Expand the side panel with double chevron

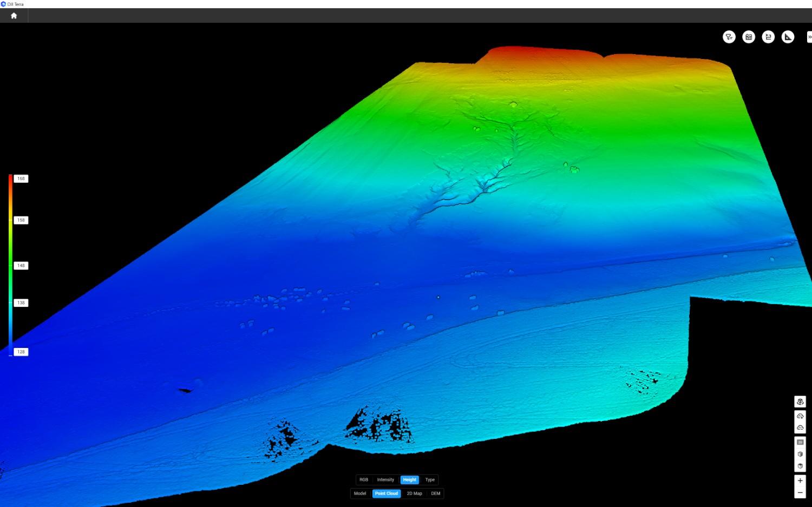(809, 37)
